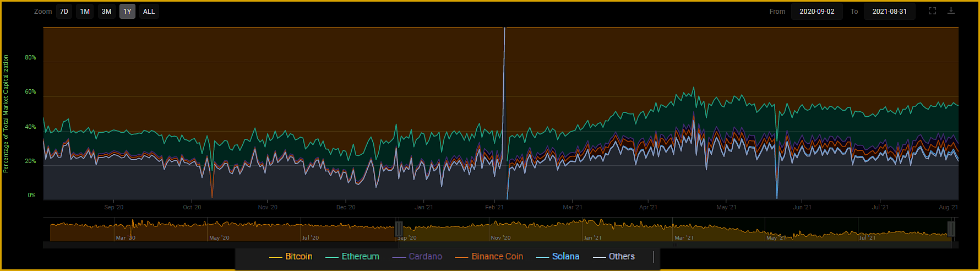The width and height of the screenshot is (980, 271).
Task: Click the right navigator range handle
Action: 951,229
